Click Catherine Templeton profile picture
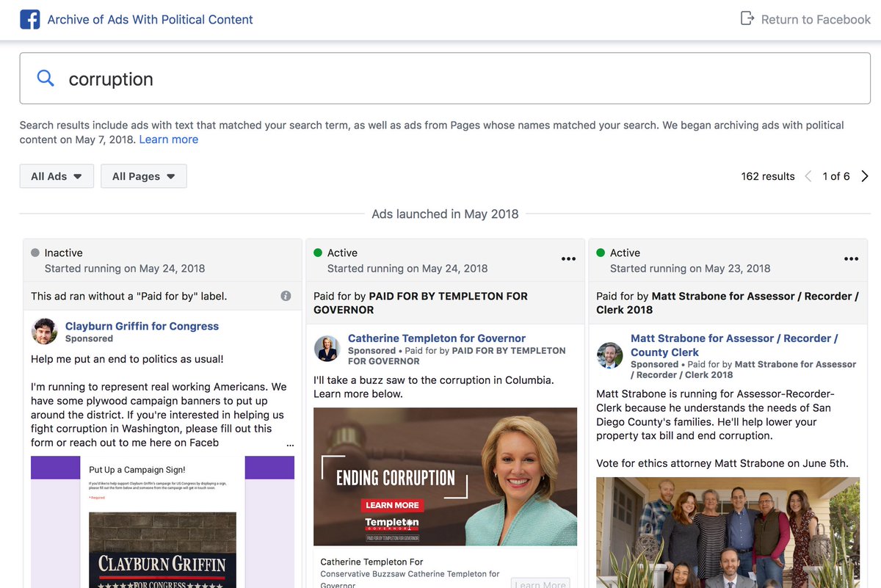Viewport: 881px width, 588px height. (327, 348)
